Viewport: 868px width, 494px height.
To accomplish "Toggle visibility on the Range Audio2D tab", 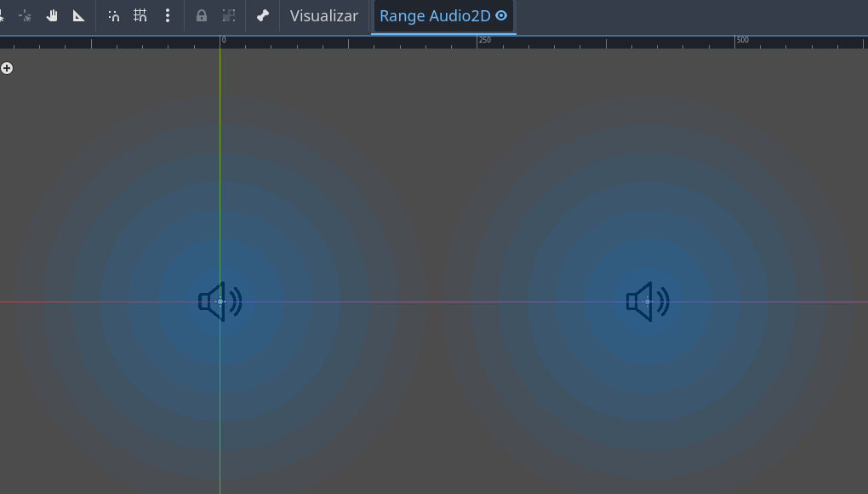I will [x=501, y=15].
